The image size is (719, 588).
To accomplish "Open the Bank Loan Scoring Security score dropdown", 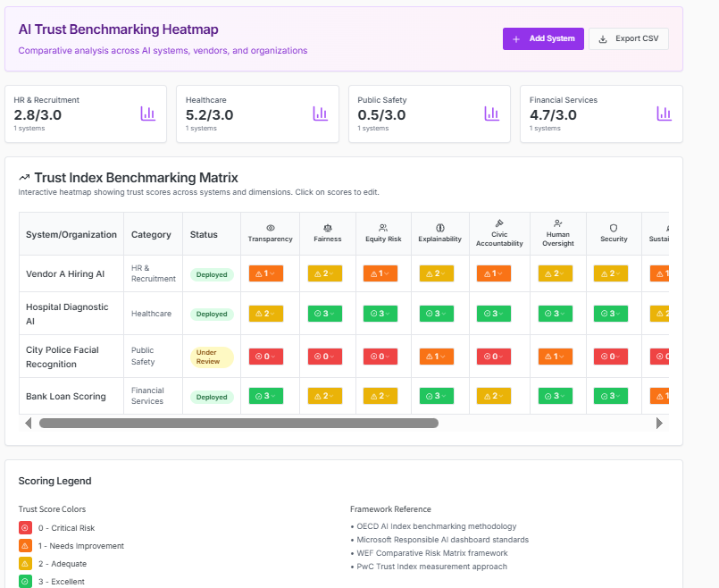I will [613, 395].
